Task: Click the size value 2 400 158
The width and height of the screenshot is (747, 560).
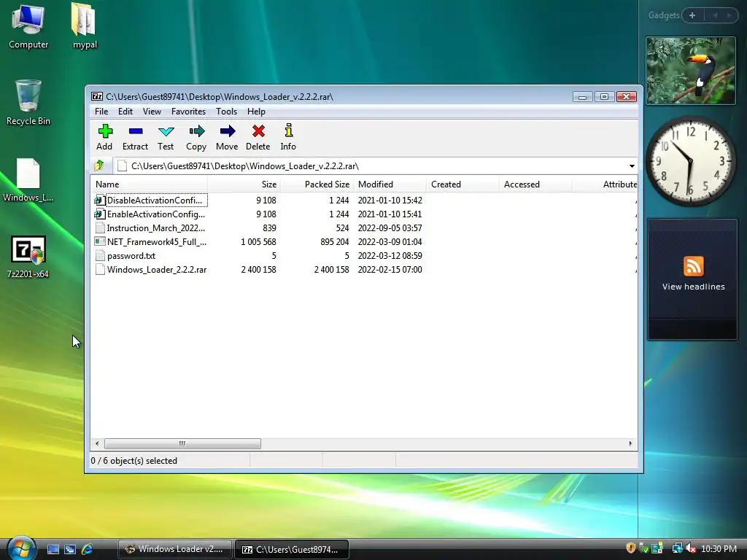Action: click(x=259, y=270)
